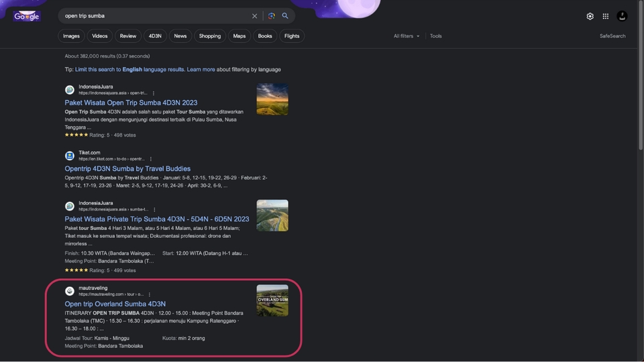Open 'Paket Wisata Open Trip Sumba 4D3N 2023'
Image resolution: width=644 pixels, height=362 pixels.
click(131, 103)
